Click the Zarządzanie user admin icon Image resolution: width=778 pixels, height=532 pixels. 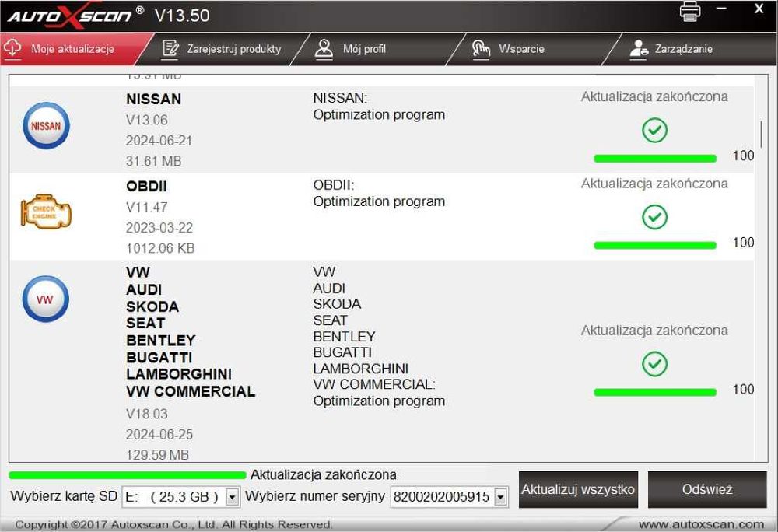tap(639, 49)
